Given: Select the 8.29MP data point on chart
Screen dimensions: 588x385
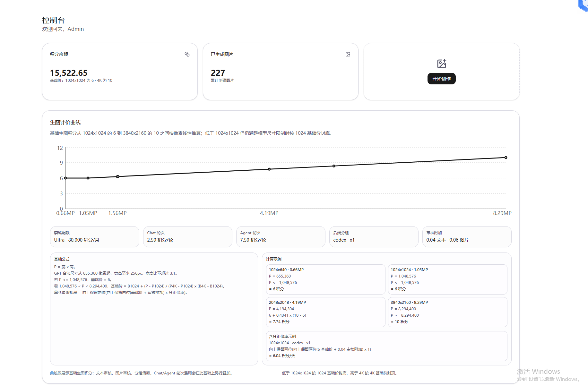Looking at the screenshot, I should (x=506, y=158).
